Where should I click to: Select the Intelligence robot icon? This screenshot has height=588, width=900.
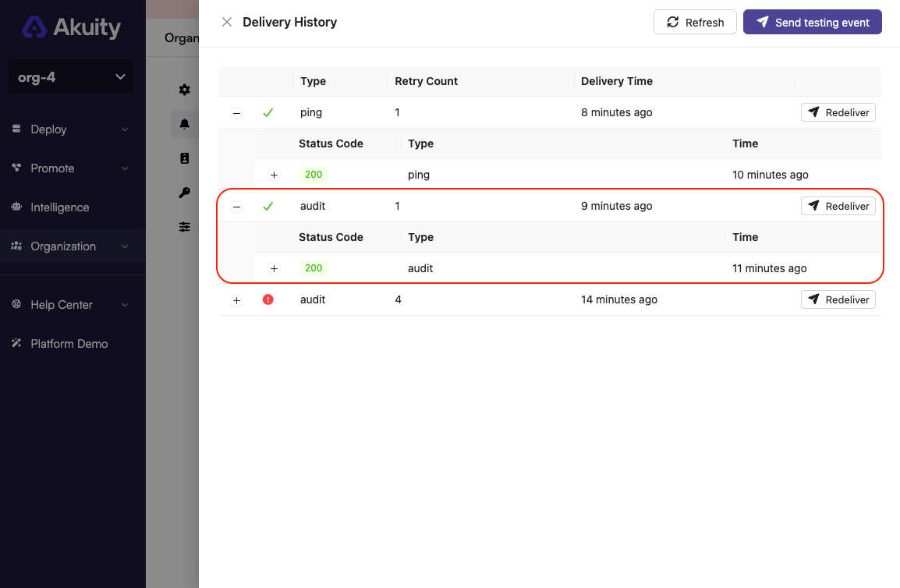(17, 207)
